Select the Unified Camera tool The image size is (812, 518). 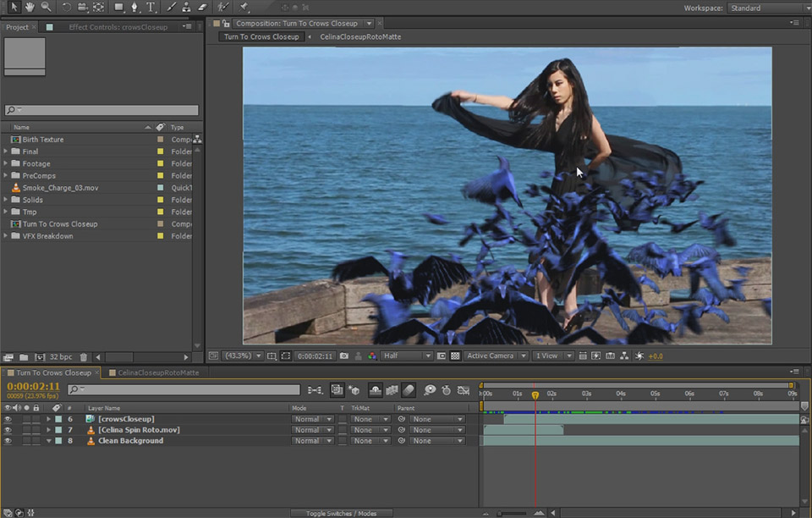tap(82, 7)
